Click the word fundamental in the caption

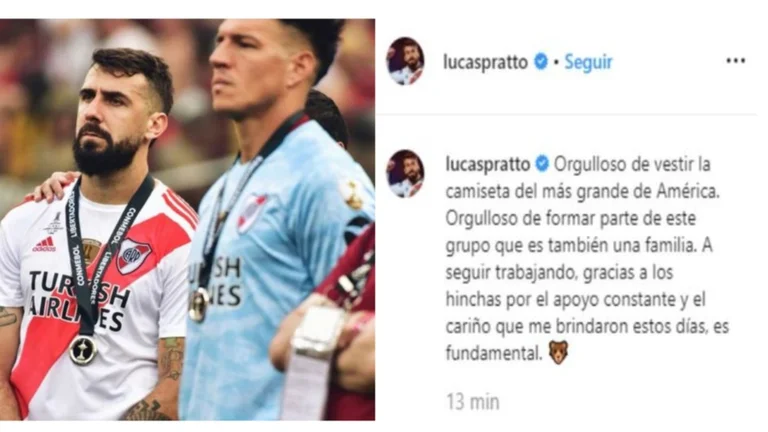[x=494, y=353]
